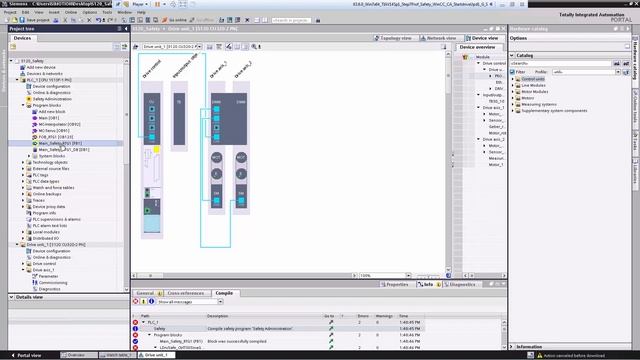
Task: Collapse the Drive unit_1 tree node
Action: (x=17, y=244)
